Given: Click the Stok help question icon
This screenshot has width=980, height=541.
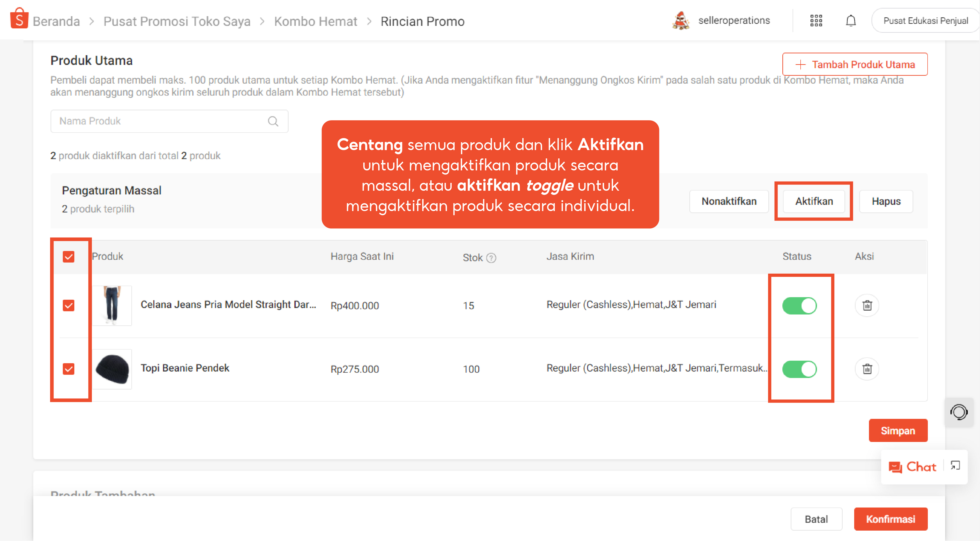Looking at the screenshot, I should (491, 258).
